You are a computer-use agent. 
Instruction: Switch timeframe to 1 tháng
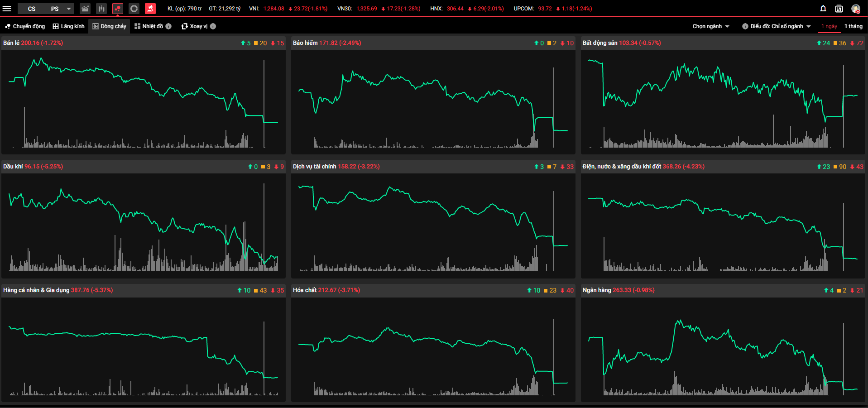coord(853,26)
